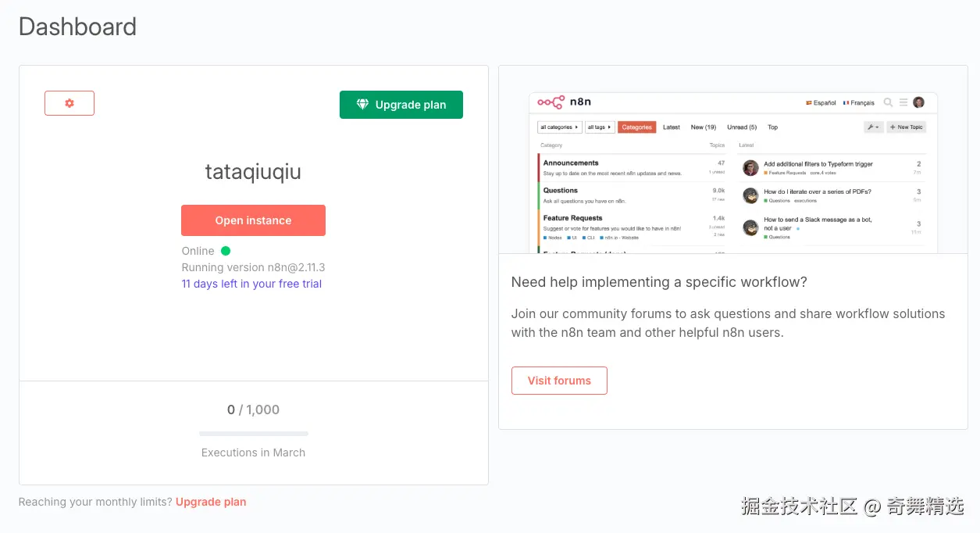Switch to the New (19) tab
The image size is (980, 533).
click(703, 127)
